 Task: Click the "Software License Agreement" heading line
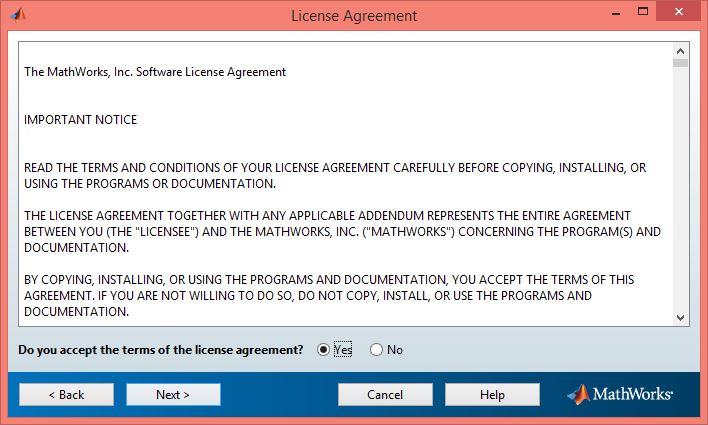[155, 72]
